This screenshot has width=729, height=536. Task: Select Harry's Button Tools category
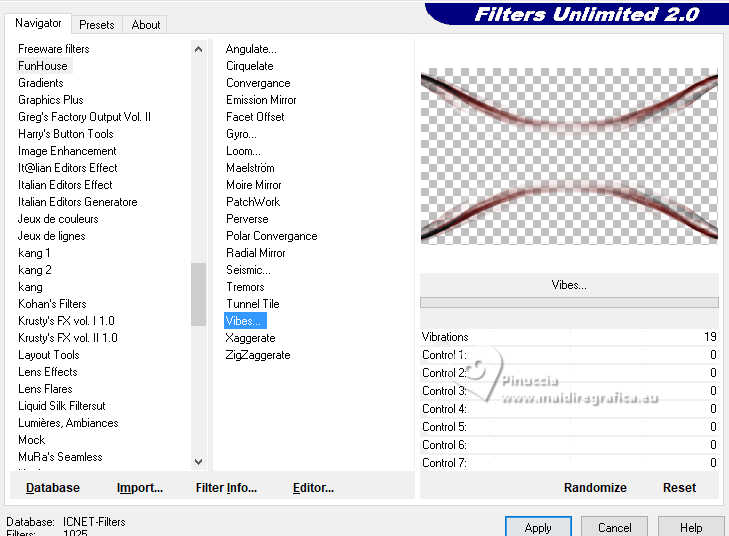pyautogui.click(x=66, y=134)
